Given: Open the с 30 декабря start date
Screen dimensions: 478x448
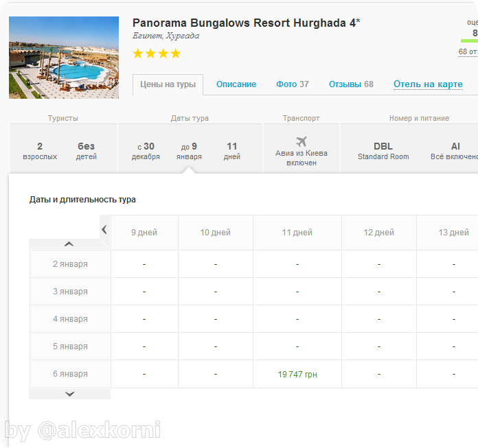Looking at the screenshot, I should tap(146, 151).
